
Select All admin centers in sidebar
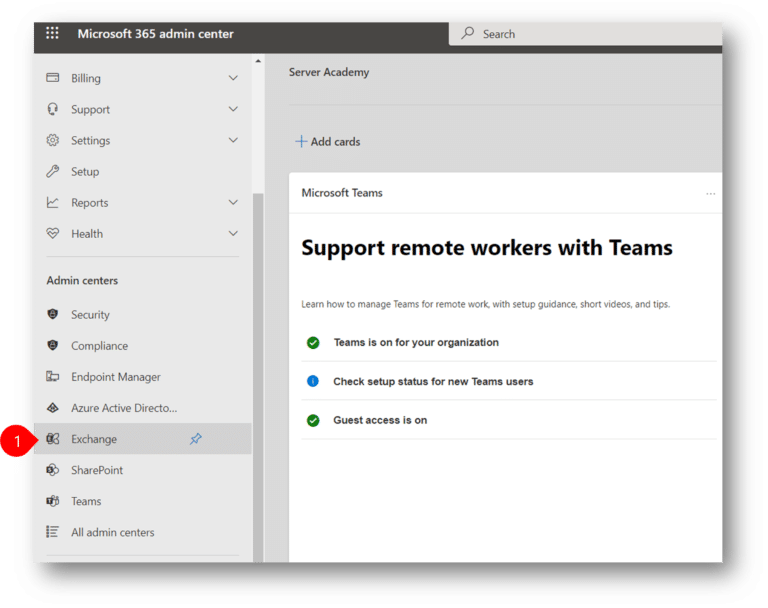tap(112, 533)
